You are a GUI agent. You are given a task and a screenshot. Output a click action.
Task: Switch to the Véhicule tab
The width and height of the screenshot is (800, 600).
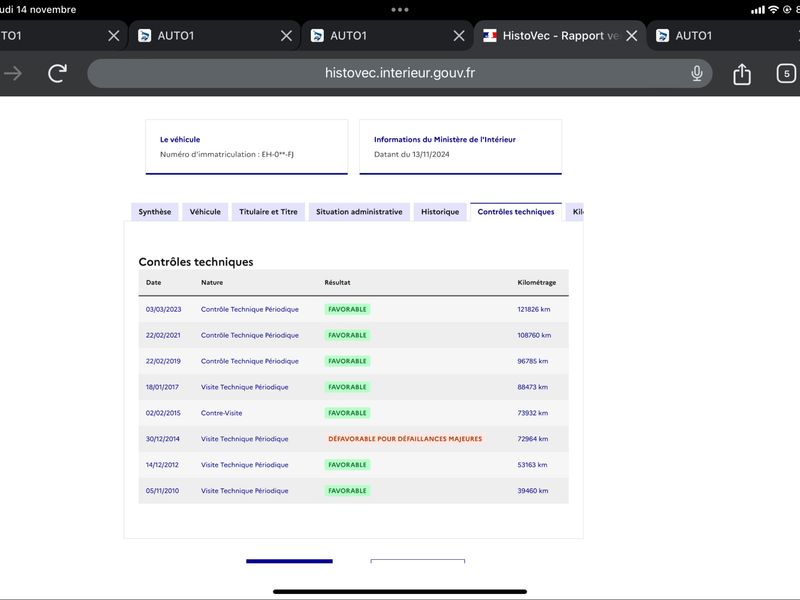pos(205,212)
